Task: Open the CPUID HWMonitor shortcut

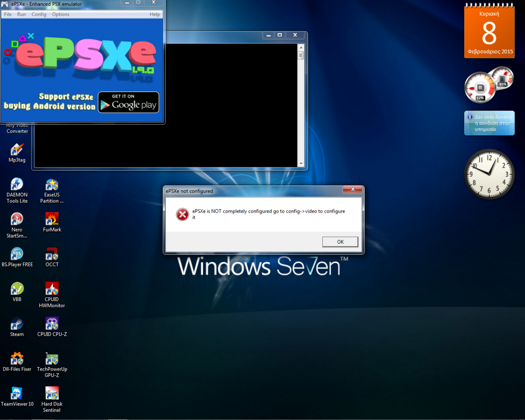Action: (52, 296)
